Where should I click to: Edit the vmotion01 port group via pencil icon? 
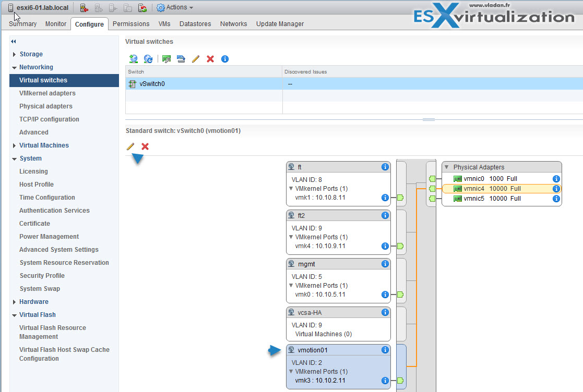pos(130,146)
